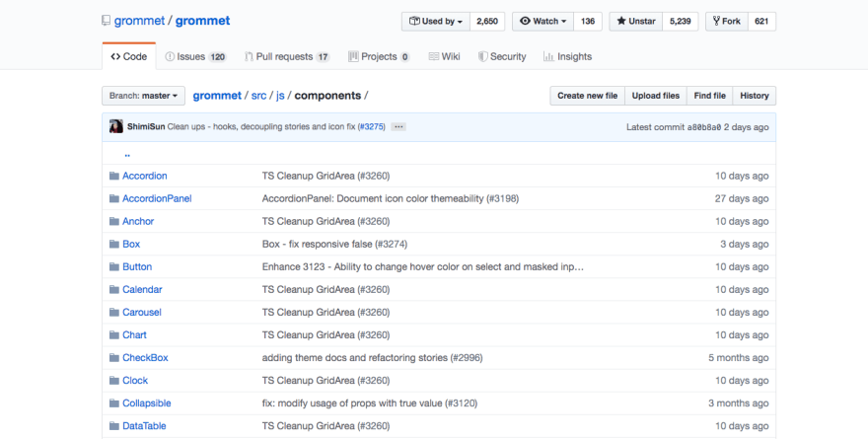
Task: Open the Carousel folder
Action: (x=142, y=312)
